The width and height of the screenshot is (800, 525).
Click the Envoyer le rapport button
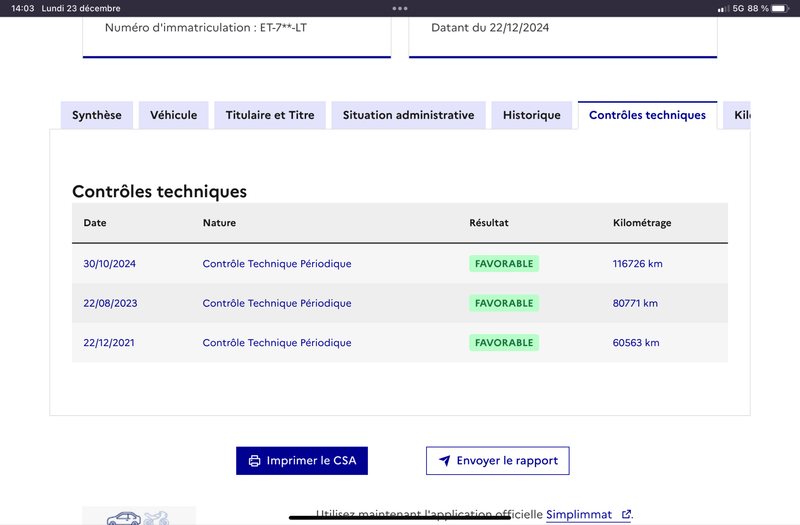(x=497, y=461)
